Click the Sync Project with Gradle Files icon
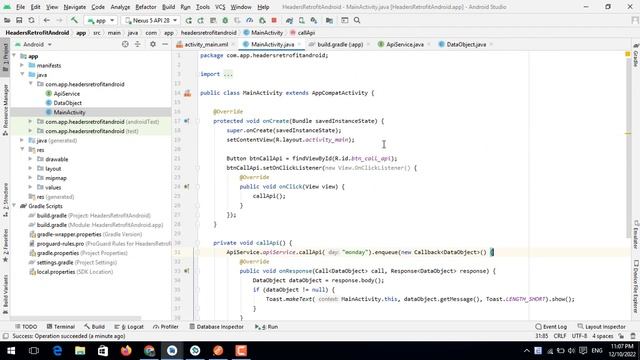This screenshot has height=360, width=640. pos(289,20)
